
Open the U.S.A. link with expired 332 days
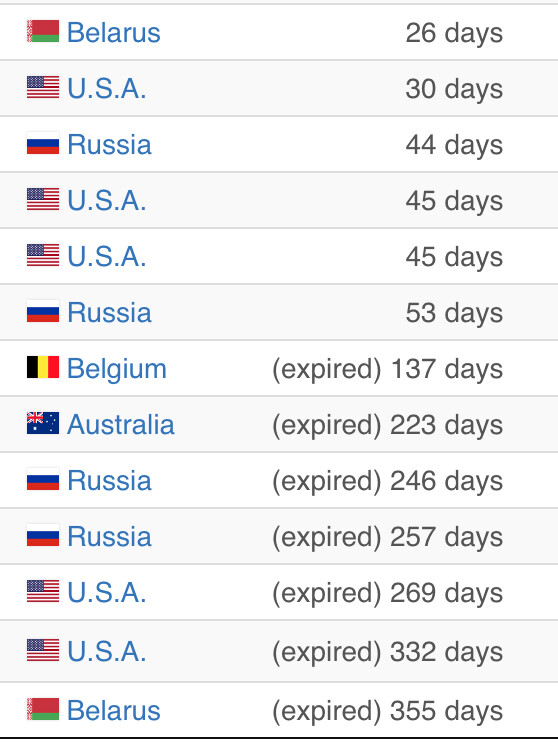point(107,651)
